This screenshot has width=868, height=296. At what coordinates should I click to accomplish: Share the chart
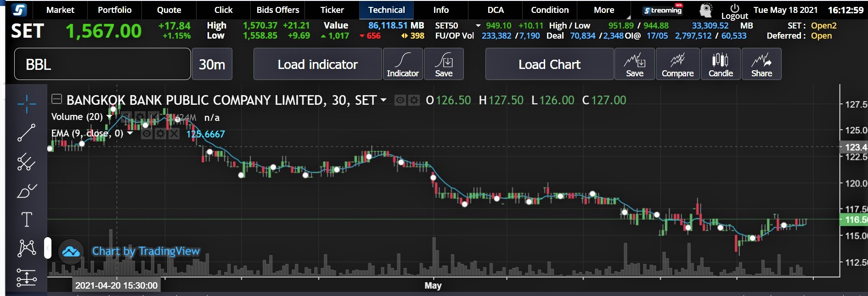[761, 64]
